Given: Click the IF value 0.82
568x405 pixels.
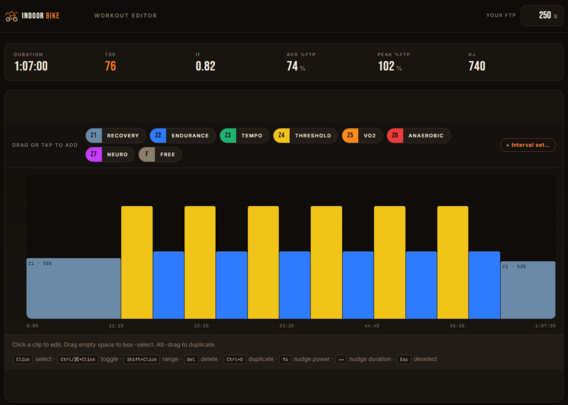Looking at the screenshot, I should 205,66.
